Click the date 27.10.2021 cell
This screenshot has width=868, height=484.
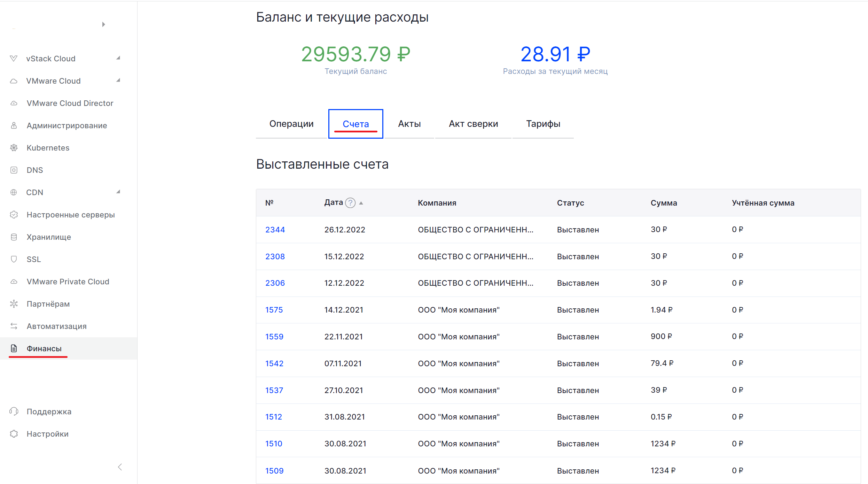pos(344,390)
